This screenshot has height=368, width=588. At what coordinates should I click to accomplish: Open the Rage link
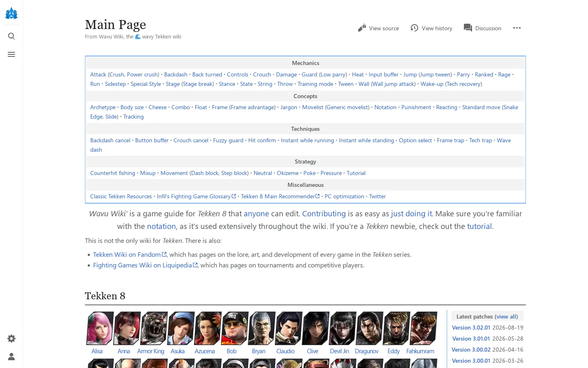pos(504,74)
